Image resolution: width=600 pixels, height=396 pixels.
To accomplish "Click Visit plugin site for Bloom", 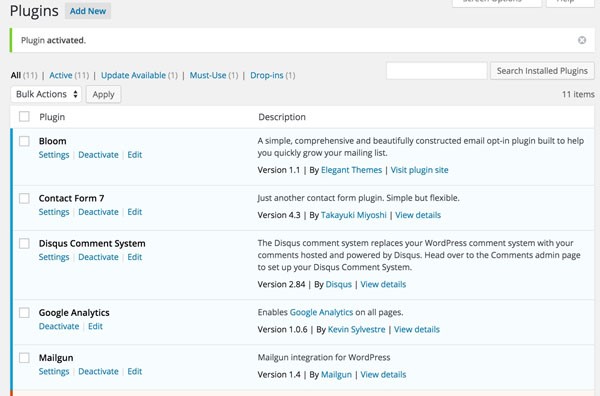I will [x=419, y=170].
